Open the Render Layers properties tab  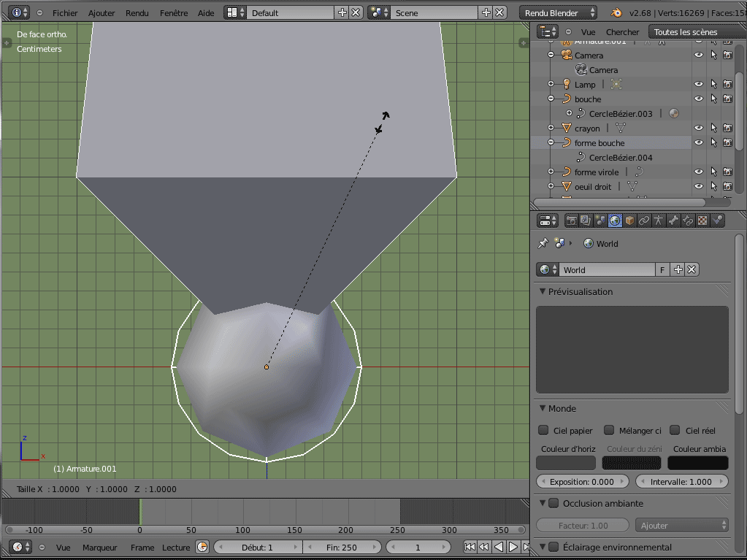click(x=586, y=220)
